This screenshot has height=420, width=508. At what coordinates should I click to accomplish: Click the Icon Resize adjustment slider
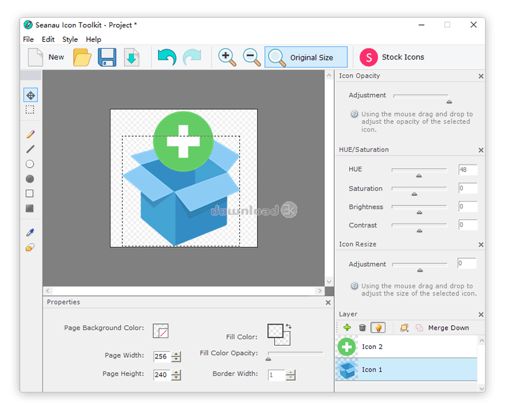tap(420, 266)
